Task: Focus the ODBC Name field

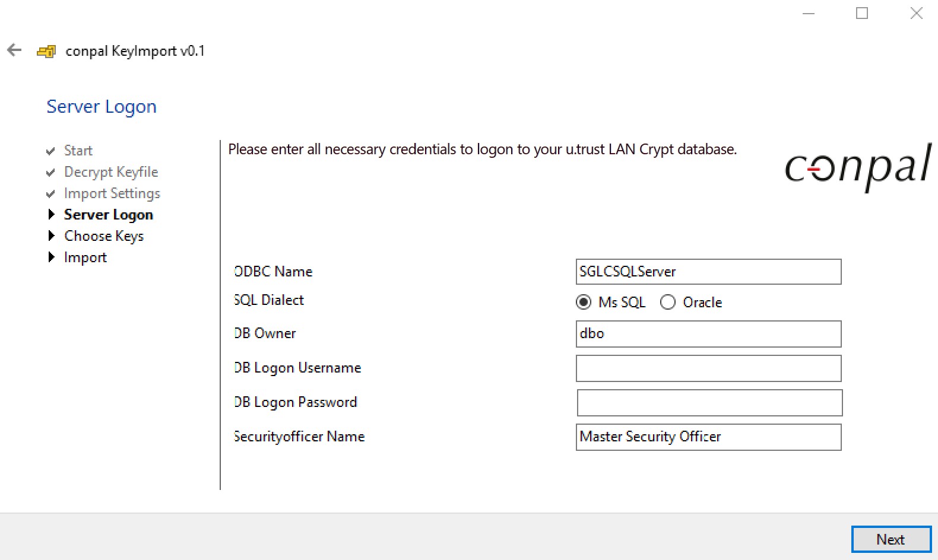Action: click(708, 272)
